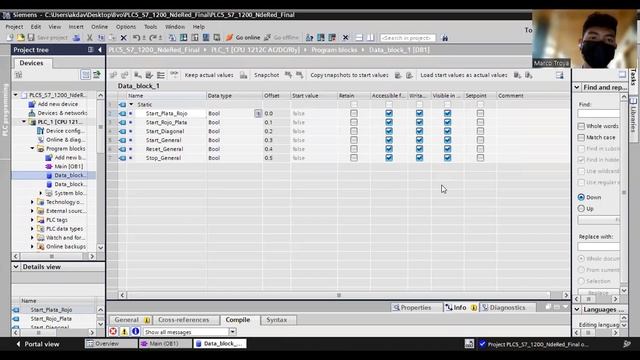Collapse the Details view panel
This screenshot has height=360, width=640.
(16, 267)
